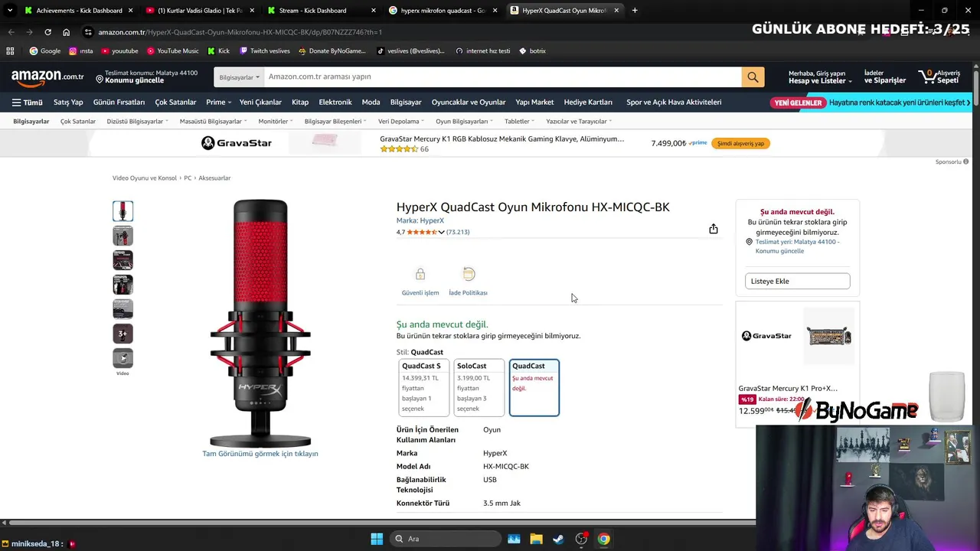Open Hediye Kartları nav item

click(x=588, y=102)
